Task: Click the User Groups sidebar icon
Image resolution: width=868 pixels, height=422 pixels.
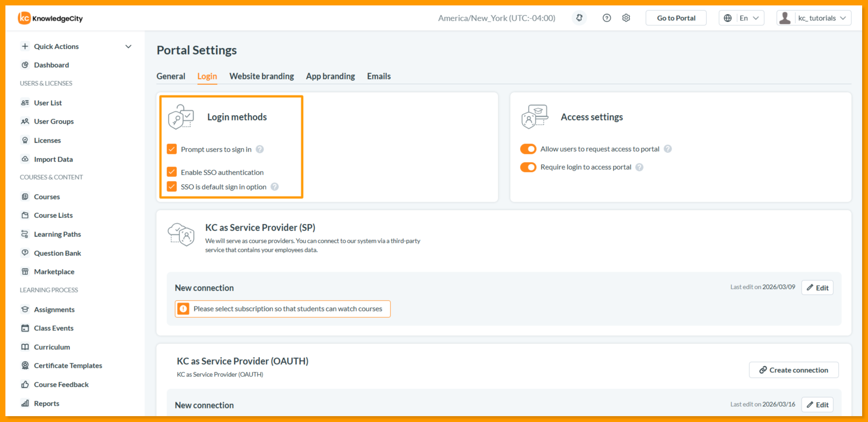Action: click(x=25, y=121)
